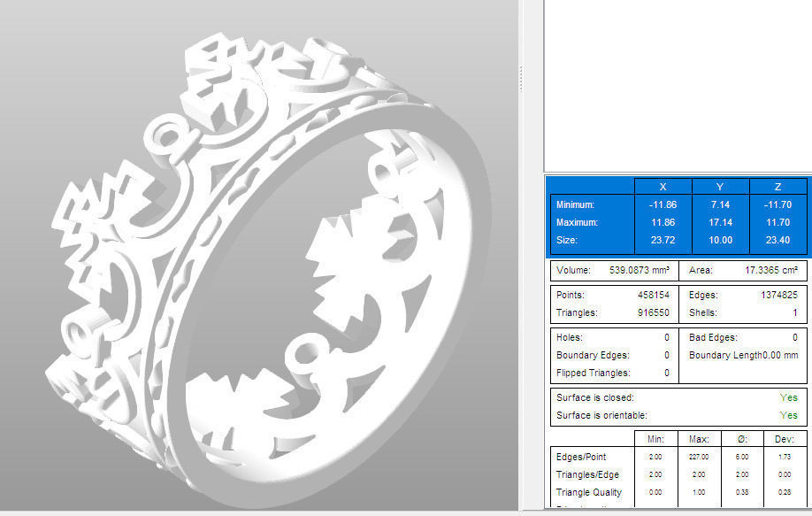Click the Flipped Triangles count value
Image resolution: width=812 pixels, height=516 pixels.
pyautogui.click(x=667, y=373)
